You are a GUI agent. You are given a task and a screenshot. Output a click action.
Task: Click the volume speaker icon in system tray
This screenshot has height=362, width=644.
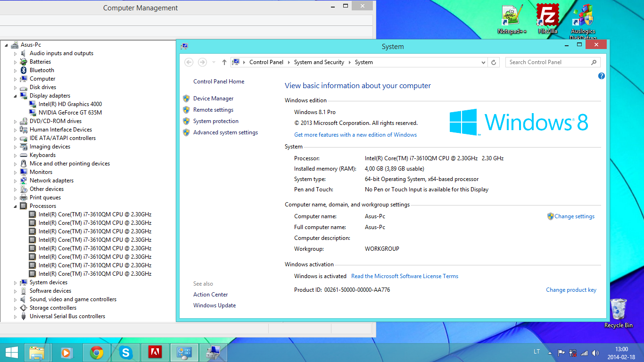(595, 353)
